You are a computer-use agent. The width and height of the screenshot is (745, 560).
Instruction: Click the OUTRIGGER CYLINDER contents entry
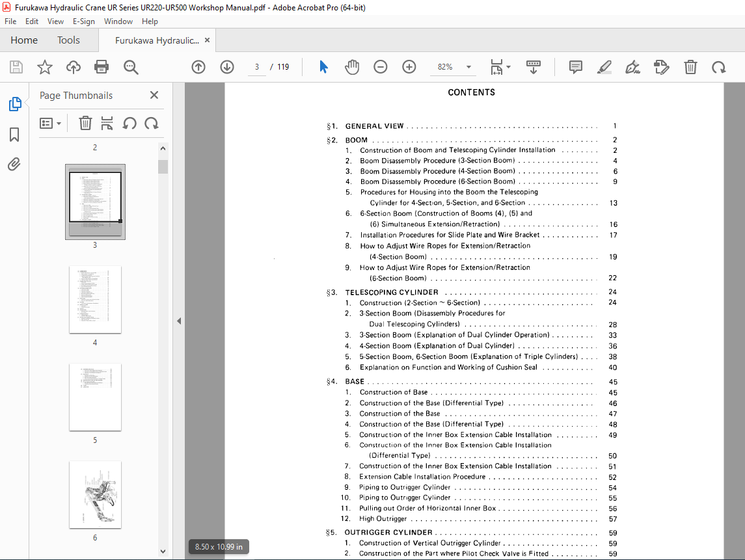click(x=471, y=533)
